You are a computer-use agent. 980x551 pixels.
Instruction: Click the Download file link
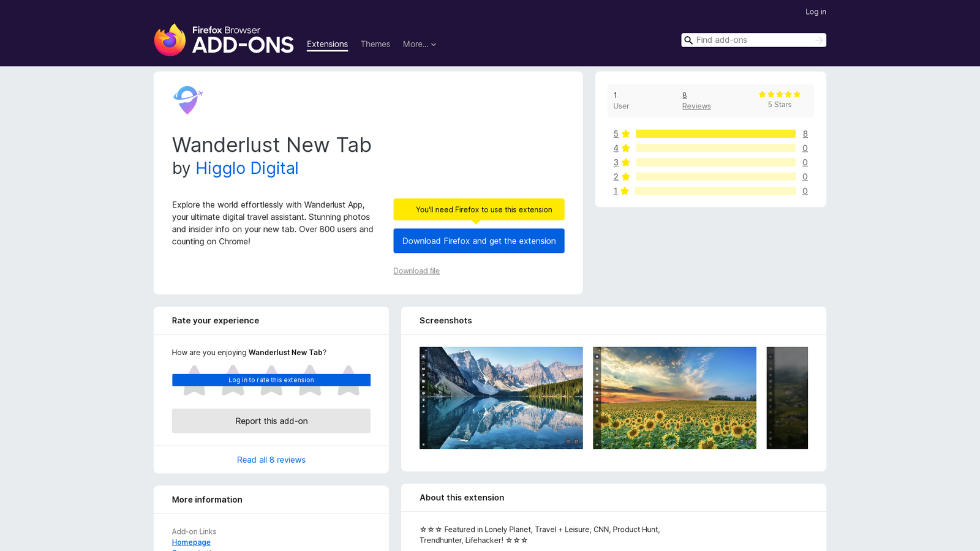click(417, 271)
